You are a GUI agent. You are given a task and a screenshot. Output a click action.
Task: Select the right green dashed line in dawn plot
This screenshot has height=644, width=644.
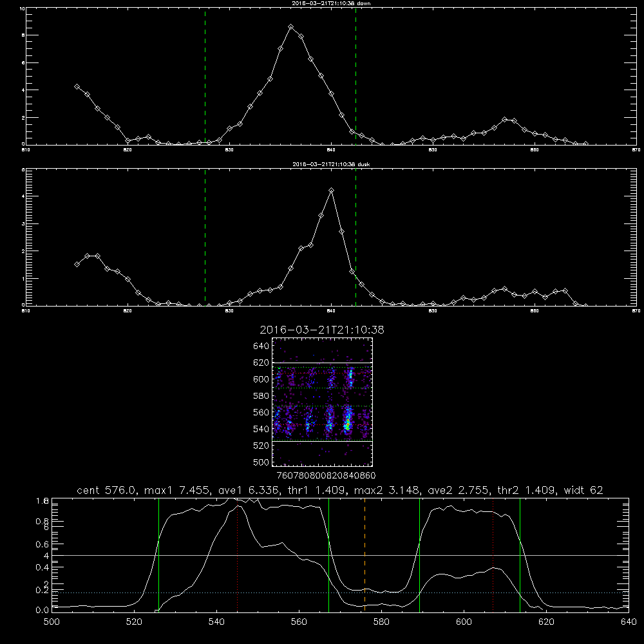click(355, 77)
